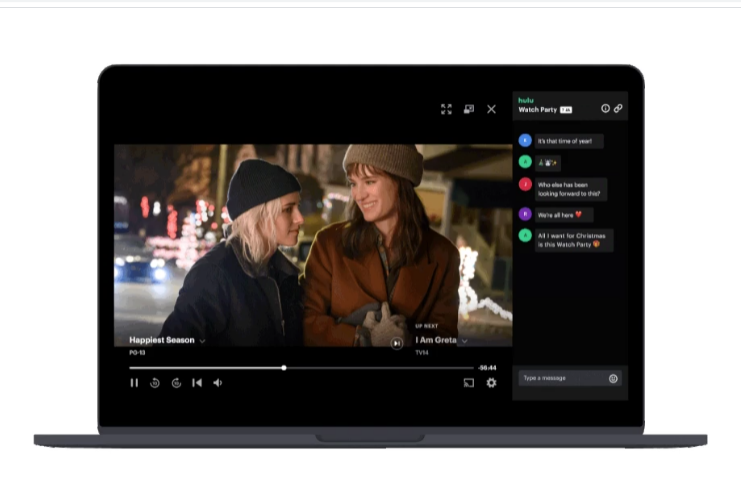
Task: Click the purple avatar beside "We're all here"
Action: point(525,214)
